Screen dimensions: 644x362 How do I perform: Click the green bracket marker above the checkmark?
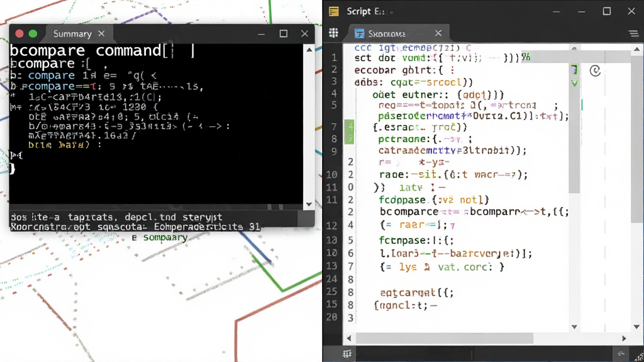(x=575, y=70)
